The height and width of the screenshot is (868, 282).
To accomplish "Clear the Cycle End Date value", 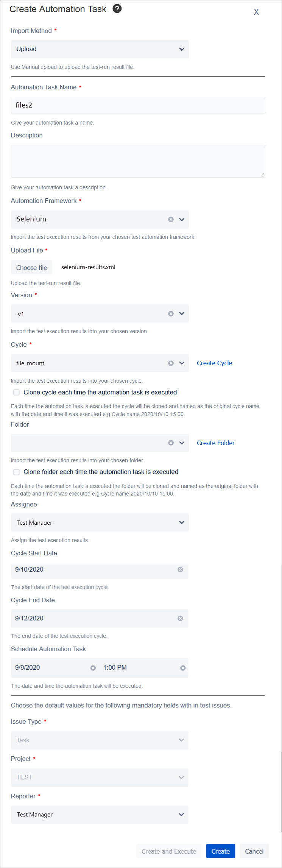I will coord(180,618).
